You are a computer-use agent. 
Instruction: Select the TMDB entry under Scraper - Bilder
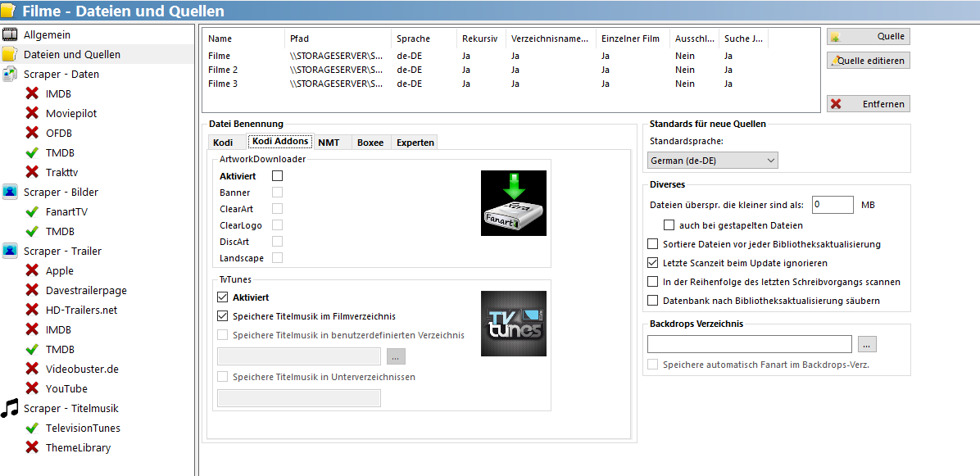(60, 231)
